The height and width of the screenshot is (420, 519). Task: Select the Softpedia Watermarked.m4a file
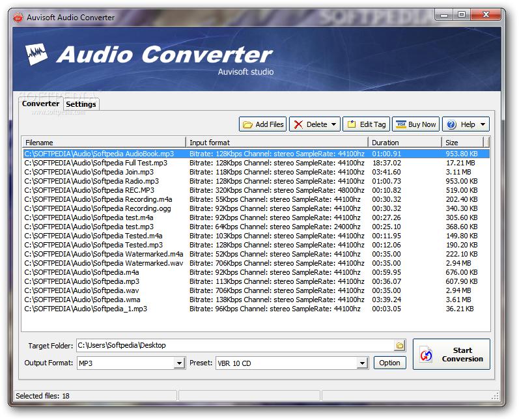[x=104, y=254]
